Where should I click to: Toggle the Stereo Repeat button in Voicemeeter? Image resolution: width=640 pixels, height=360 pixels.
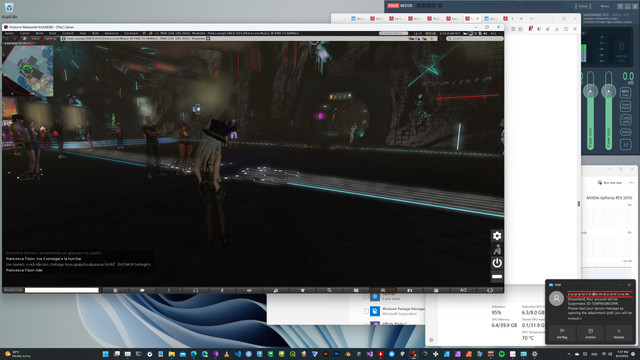(x=625, y=106)
